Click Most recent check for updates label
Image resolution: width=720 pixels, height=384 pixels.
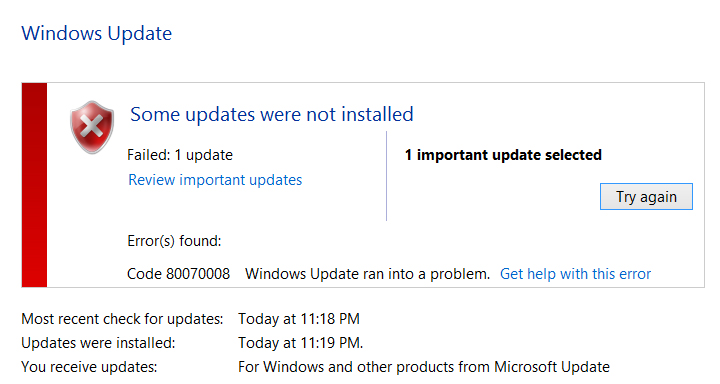tap(122, 319)
